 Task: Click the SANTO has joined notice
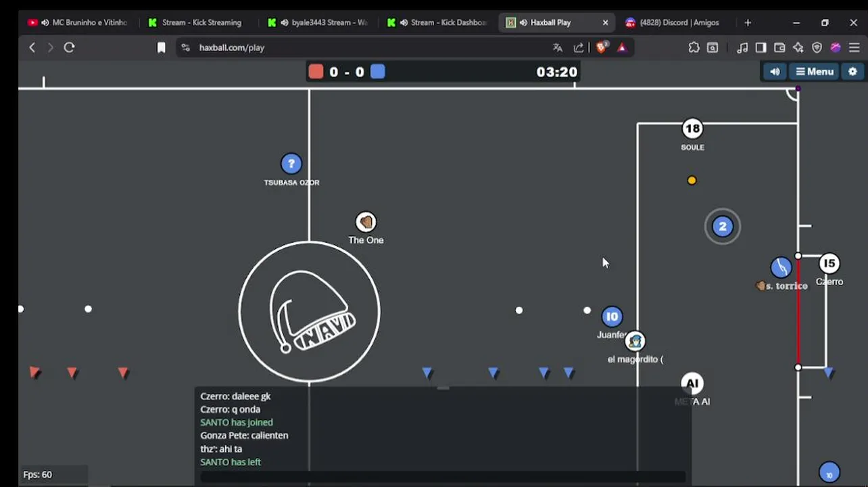coord(237,422)
